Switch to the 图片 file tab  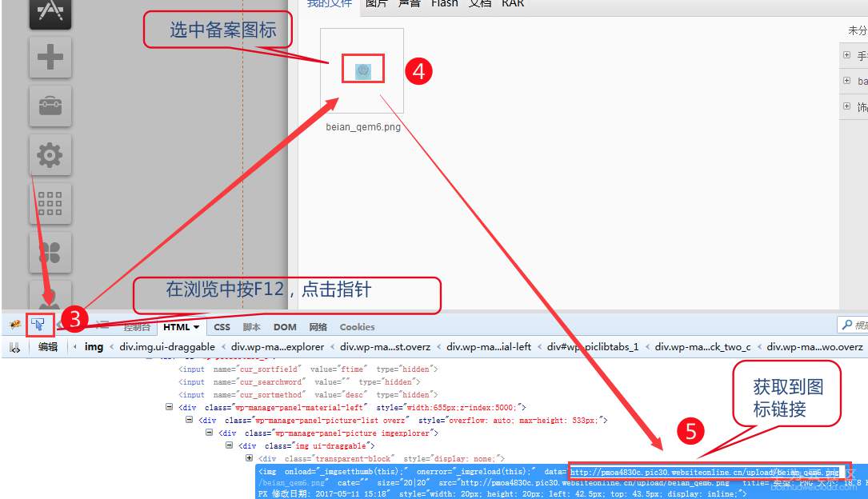tap(377, 3)
